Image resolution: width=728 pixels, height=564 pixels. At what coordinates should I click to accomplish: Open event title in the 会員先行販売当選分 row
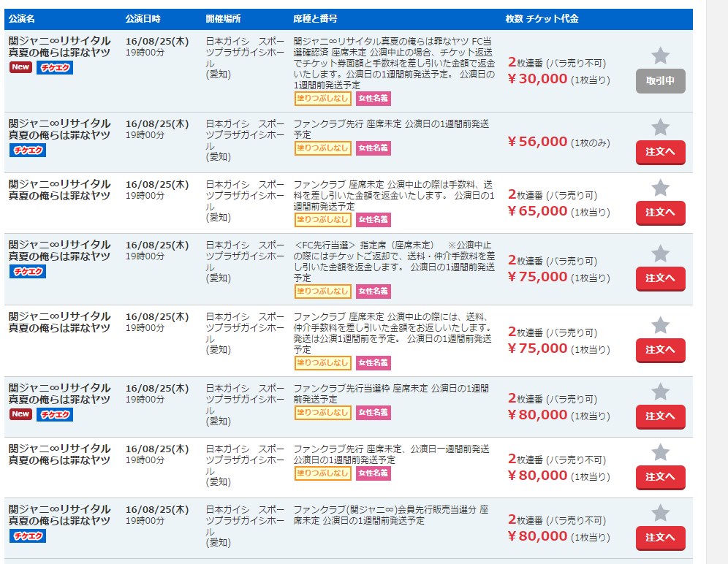[59, 515]
